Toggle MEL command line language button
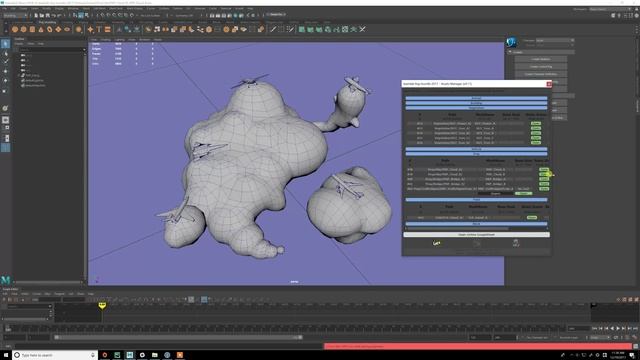The image size is (640, 360). (8, 346)
